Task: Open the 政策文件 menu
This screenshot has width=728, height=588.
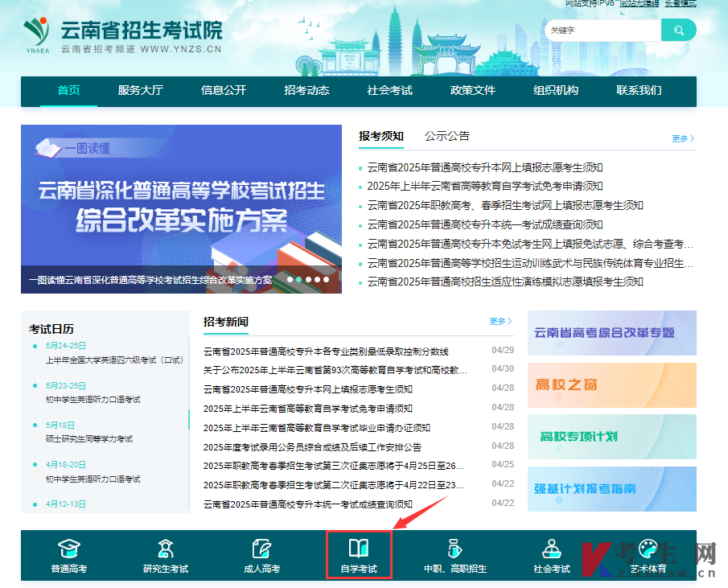Action: pyautogui.click(x=473, y=90)
